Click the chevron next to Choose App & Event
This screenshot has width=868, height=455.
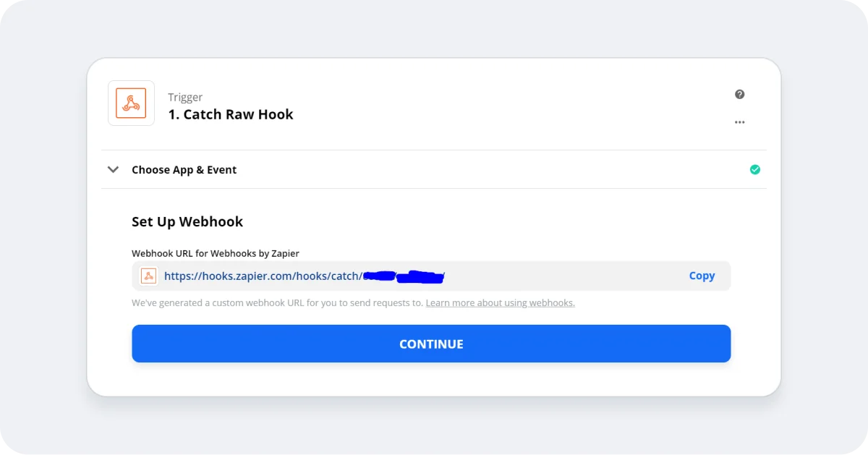(x=113, y=169)
